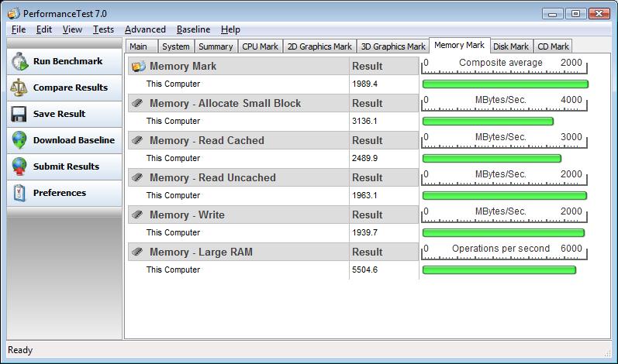Click the Preferences button label
Image resolution: width=618 pixels, height=364 pixels.
pyautogui.click(x=60, y=193)
